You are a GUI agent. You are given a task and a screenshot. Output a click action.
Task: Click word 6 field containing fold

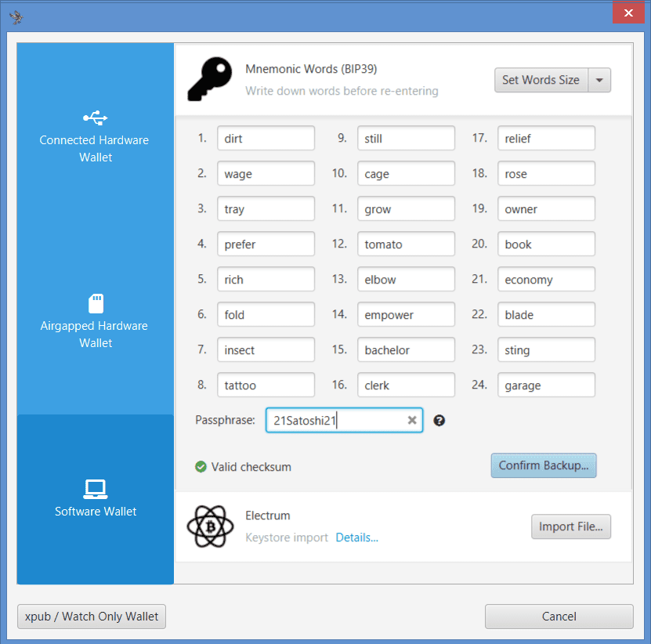pyautogui.click(x=266, y=315)
